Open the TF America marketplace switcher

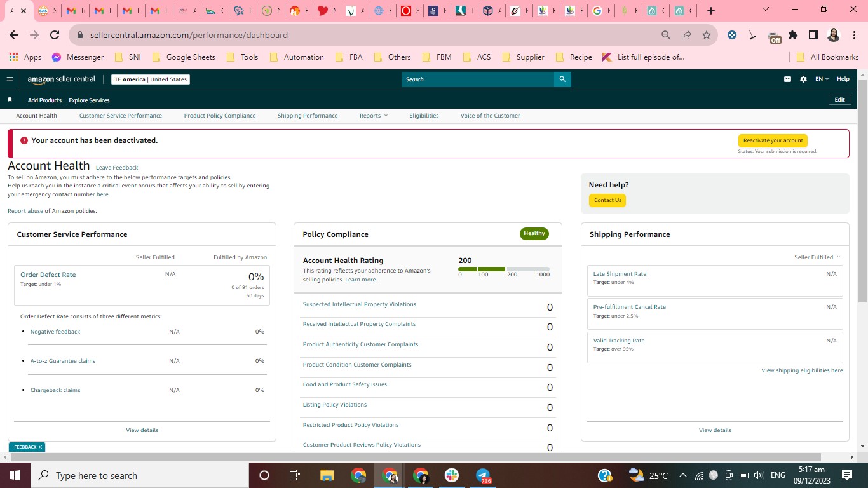151,79
